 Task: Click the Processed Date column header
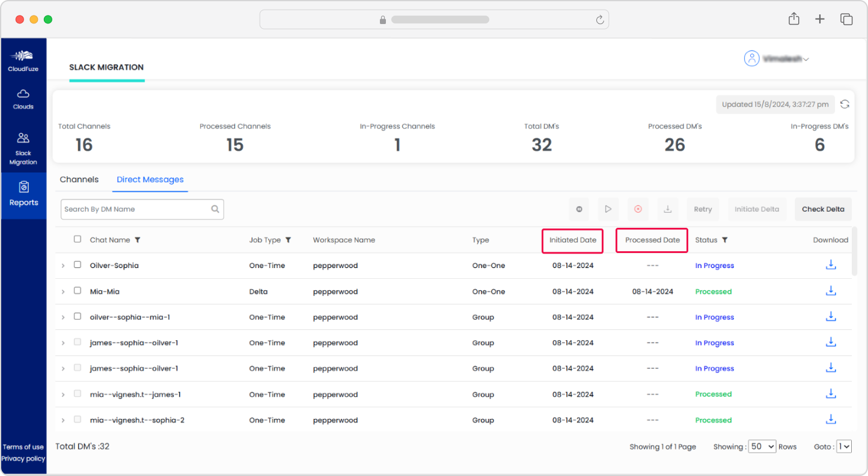(652, 240)
